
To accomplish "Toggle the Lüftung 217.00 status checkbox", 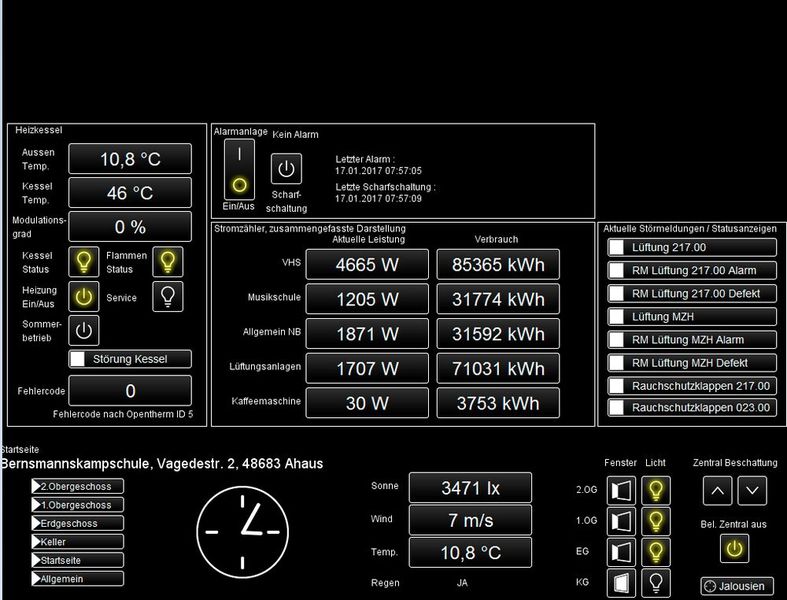I will click(x=616, y=247).
